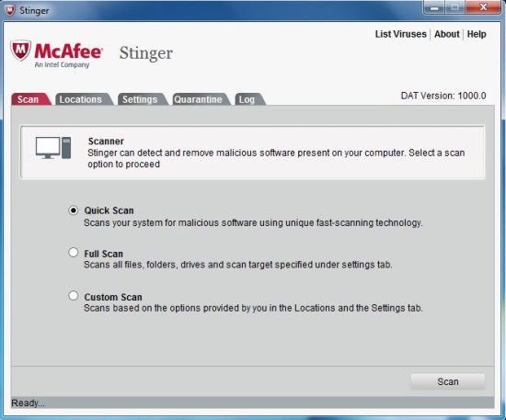Click the Full Scan label text
Image resolution: width=506 pixels, height=420 pixels.
[x=104, y=254]
